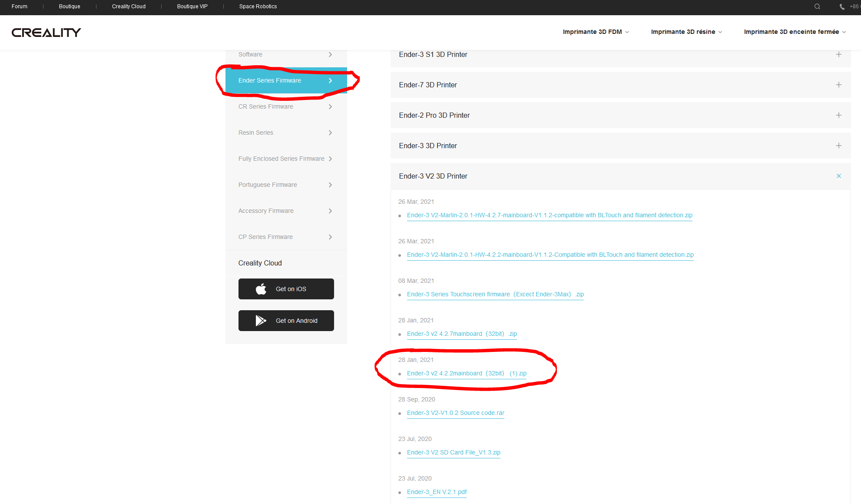Image resolution: width=861 pixels, height=504 pixels.
Task: Click the search magnifier icon in top bar
Action: coord(817,7)
